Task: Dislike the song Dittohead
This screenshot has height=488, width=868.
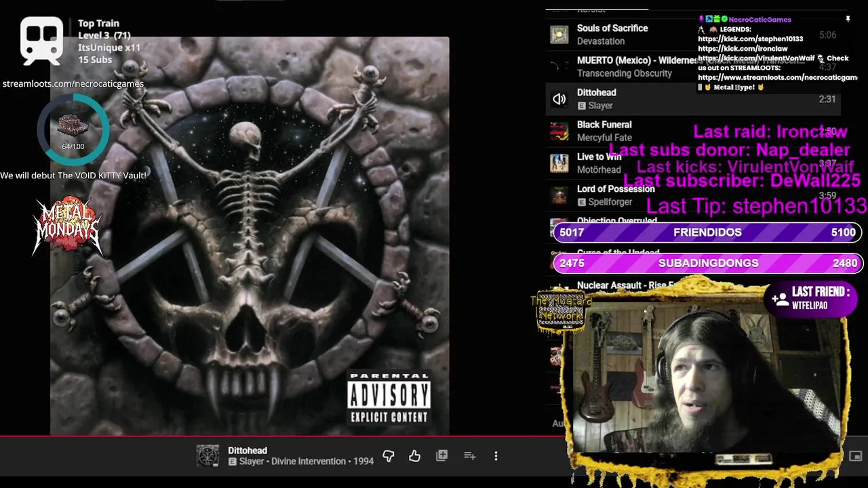Action: click(x=389, y=456)
